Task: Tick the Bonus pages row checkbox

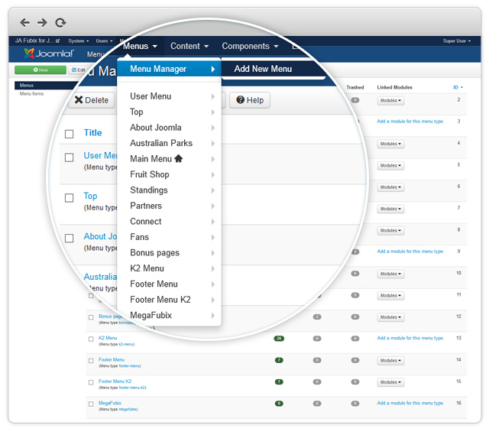Action: tap(91, 317)
